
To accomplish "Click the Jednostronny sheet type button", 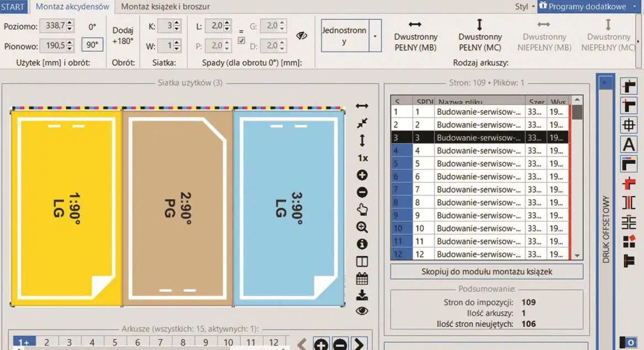I will pos(345,36).
